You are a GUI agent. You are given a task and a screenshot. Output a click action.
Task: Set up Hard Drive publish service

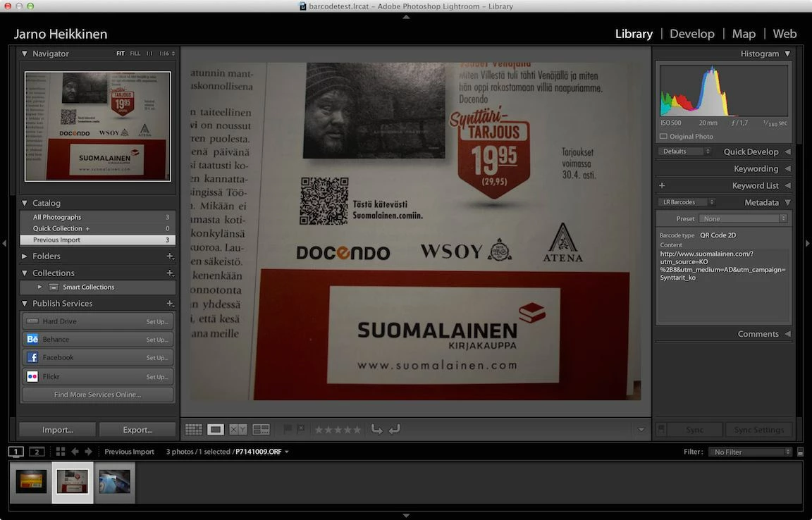click(157, 321)
